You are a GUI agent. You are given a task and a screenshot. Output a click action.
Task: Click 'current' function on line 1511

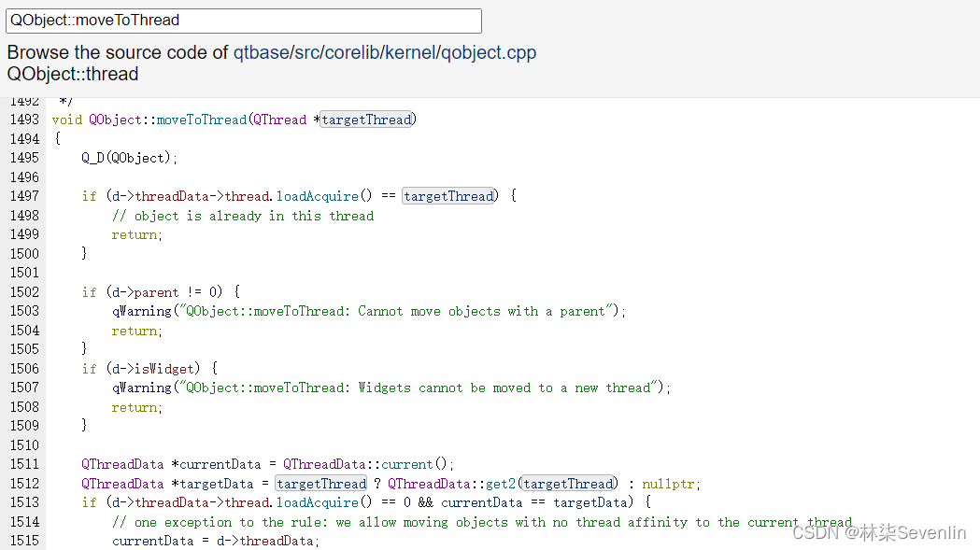(407, 464)
